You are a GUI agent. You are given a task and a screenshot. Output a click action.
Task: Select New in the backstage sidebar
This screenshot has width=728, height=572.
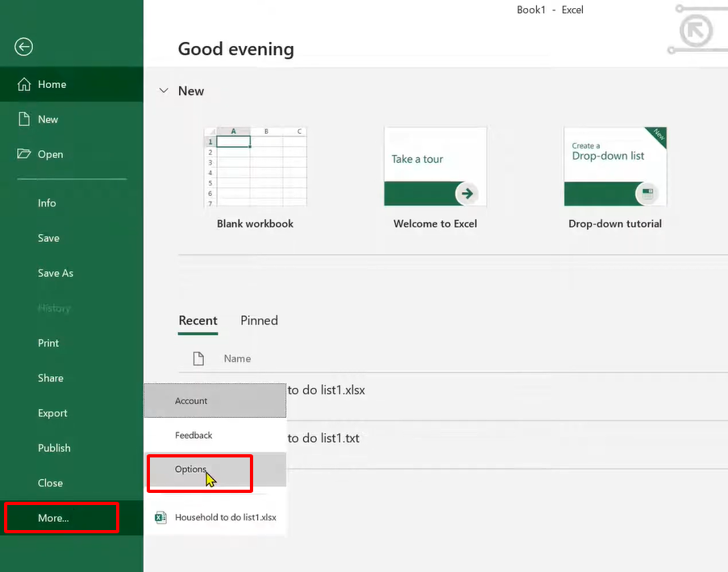pyautogui.click(x=72, y=119)
